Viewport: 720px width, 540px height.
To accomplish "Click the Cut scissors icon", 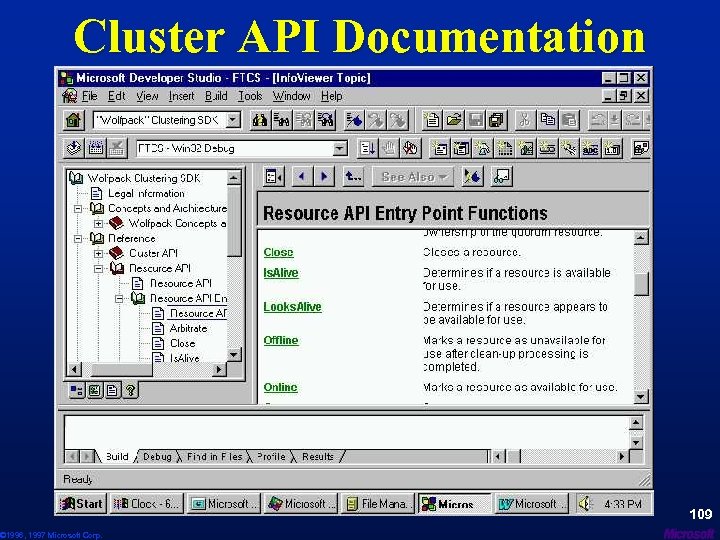I will [525, 120].
